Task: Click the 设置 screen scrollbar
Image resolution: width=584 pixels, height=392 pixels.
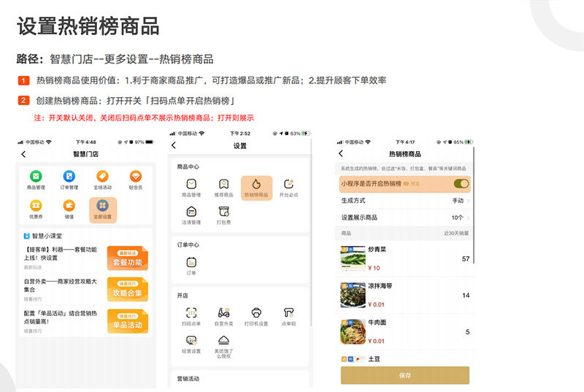Action: click(x=311, y=233)
